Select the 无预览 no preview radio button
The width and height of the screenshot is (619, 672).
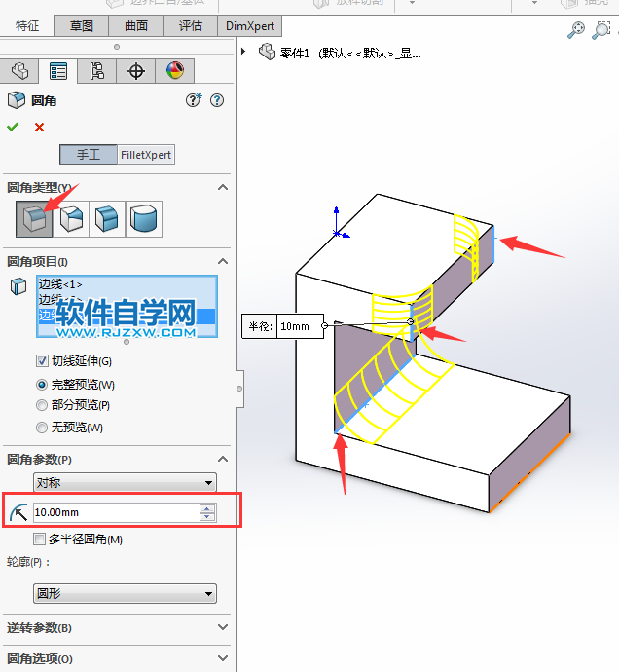click(x=42, y=428)
